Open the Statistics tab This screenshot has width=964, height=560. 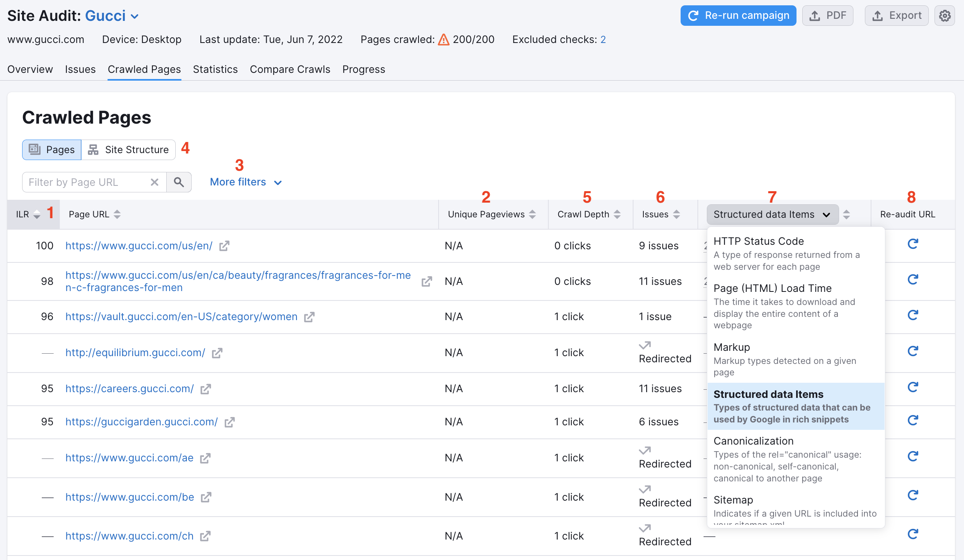point(215,69)
